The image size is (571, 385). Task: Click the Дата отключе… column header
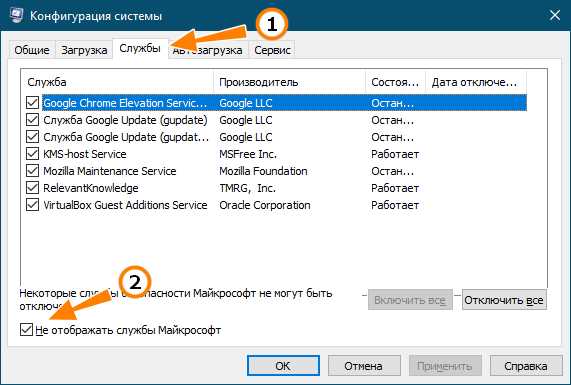pyautogui.click(x=476, y=82)
